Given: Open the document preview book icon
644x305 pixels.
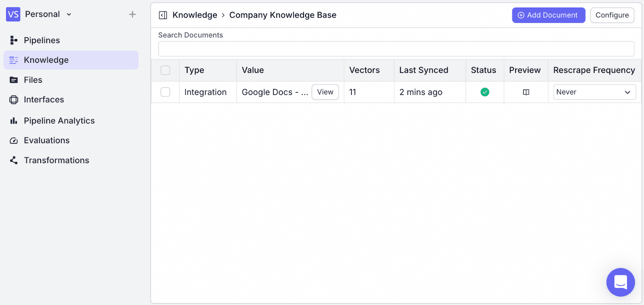Looking at the screenshot, I should (x=526, y=92).
